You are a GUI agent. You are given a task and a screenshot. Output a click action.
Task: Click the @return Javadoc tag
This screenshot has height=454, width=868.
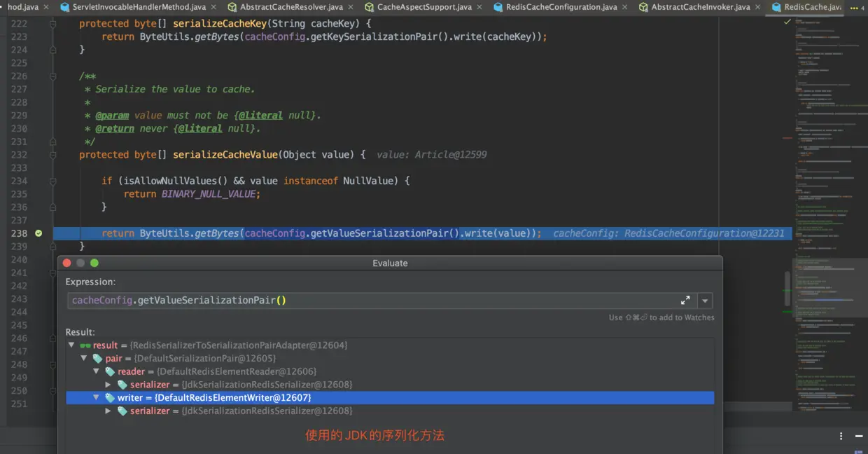coord(115,128)
